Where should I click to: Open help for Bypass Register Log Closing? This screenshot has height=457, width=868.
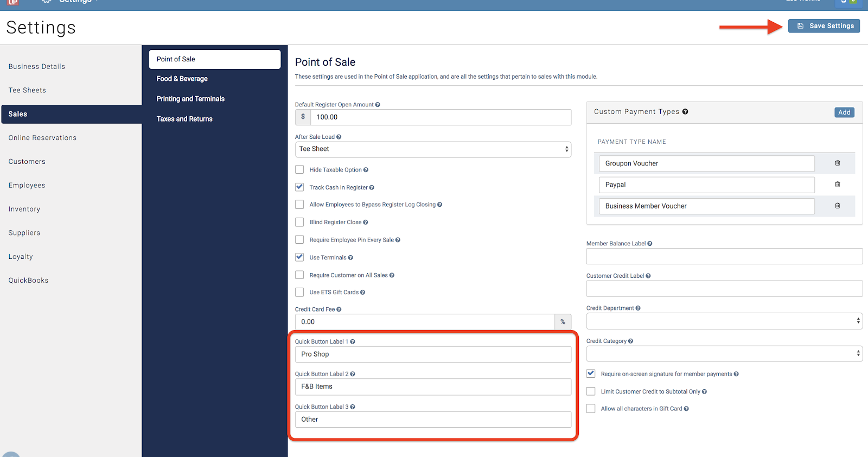point(439,205)
